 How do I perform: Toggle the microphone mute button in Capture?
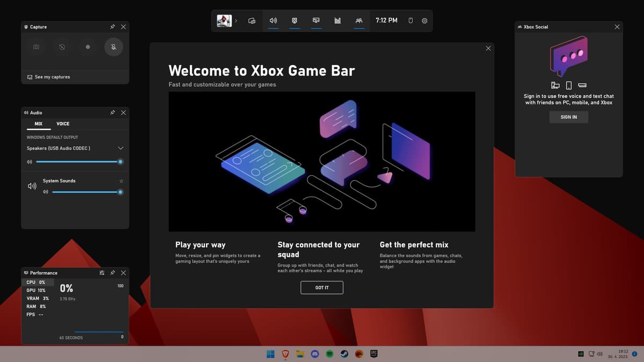pos(114,47)
